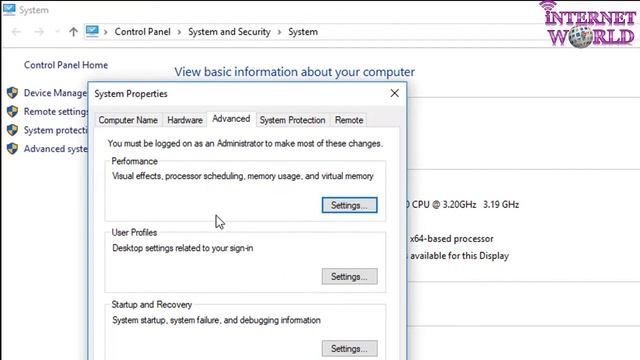Open Startup and Recovery Settings button

point(349,349)
